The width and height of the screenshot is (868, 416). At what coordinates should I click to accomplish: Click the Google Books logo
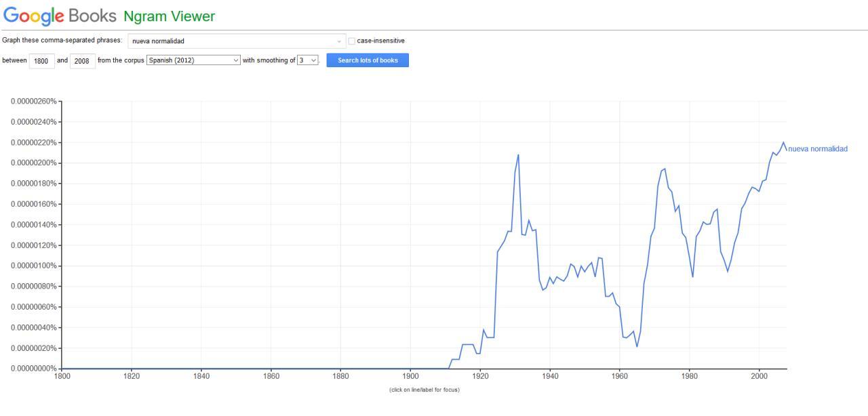60,16
